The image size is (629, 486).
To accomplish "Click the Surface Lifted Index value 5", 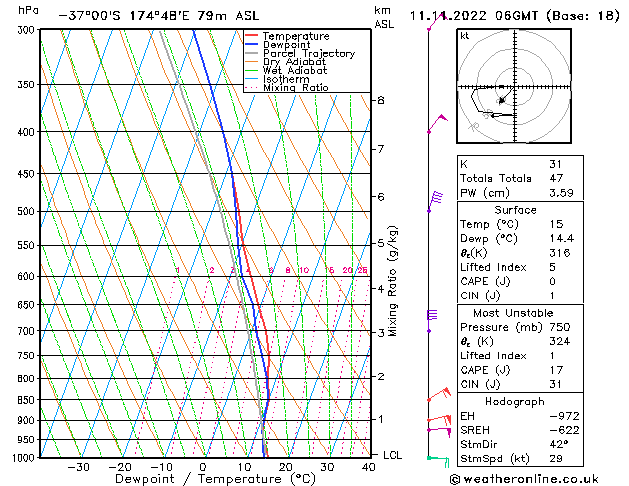I will click(x=552, y=267).
